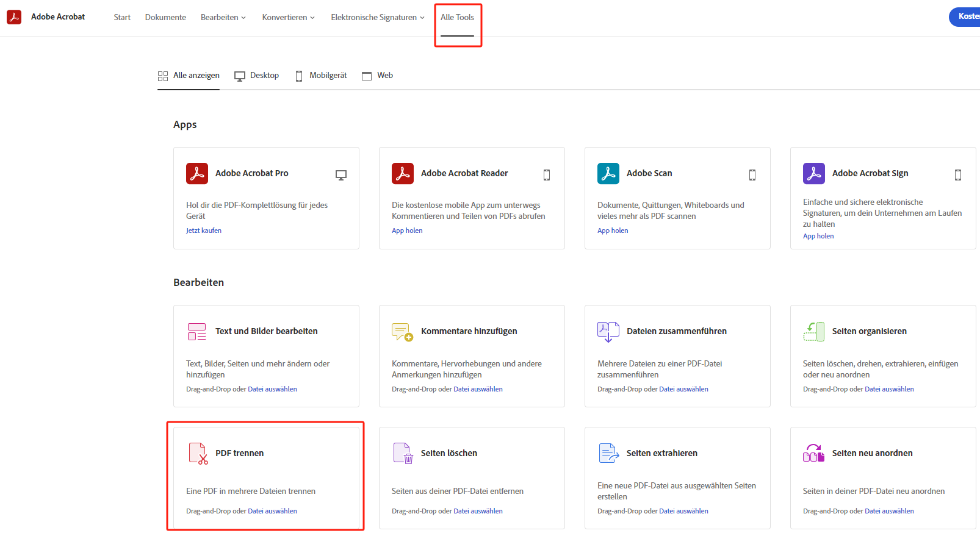
Task: Switch to the Desktop filter tab
Action: pos(257,76)
